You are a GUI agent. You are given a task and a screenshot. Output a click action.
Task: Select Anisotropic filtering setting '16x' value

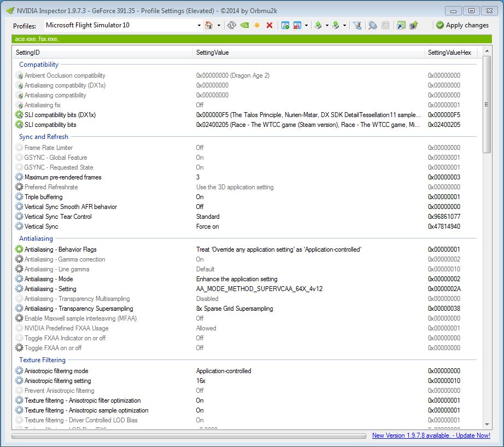pyautogui.click(x=201, y=381)
